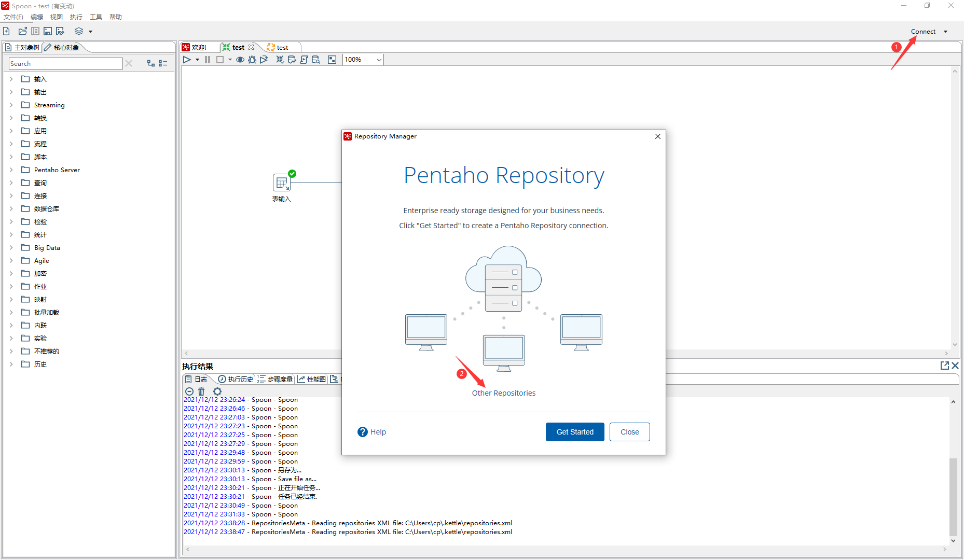Switch to the 性能图 tab
Viewport: 964px width, 560px height.
pyautogui.click(x=311, y=379)
